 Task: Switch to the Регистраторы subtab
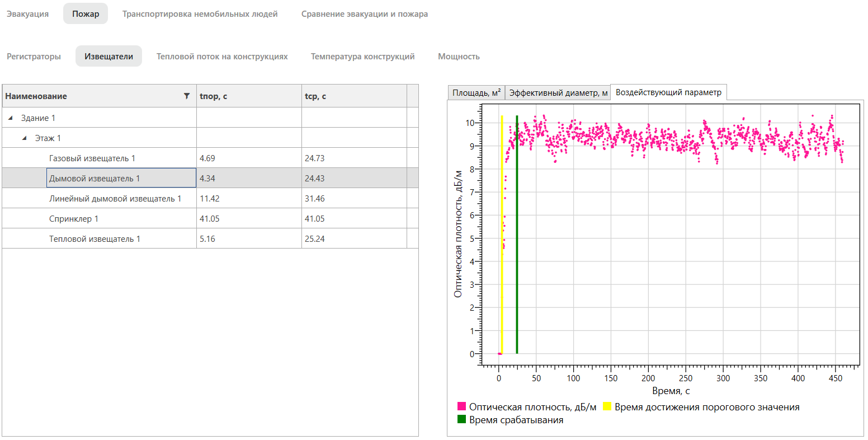pos(34,57)
